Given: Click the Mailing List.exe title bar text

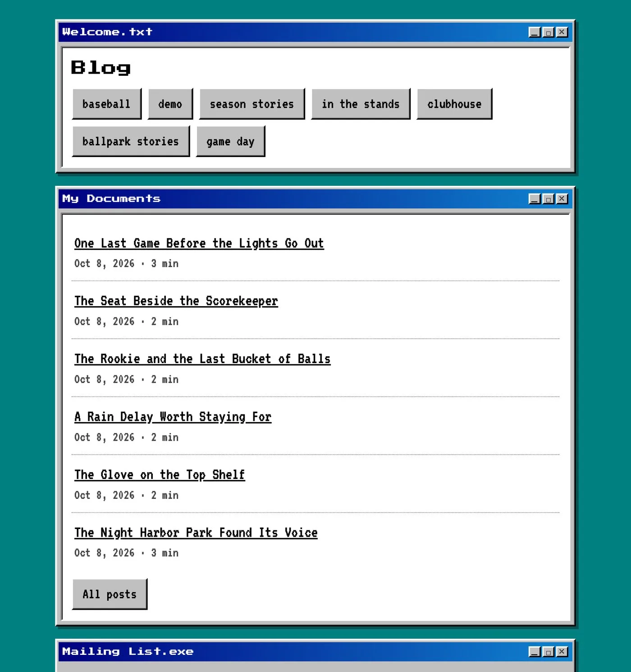Looking at the screenshot, I should 128,652.
